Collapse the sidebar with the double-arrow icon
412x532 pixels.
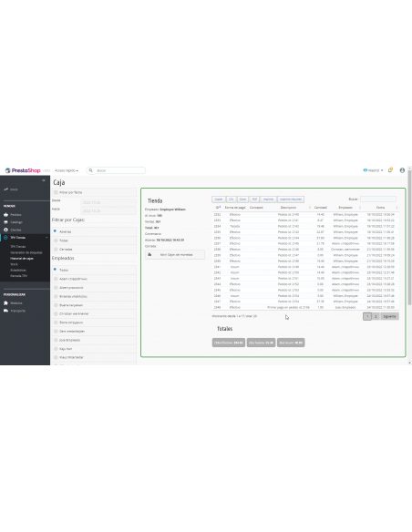click(44, 180)
